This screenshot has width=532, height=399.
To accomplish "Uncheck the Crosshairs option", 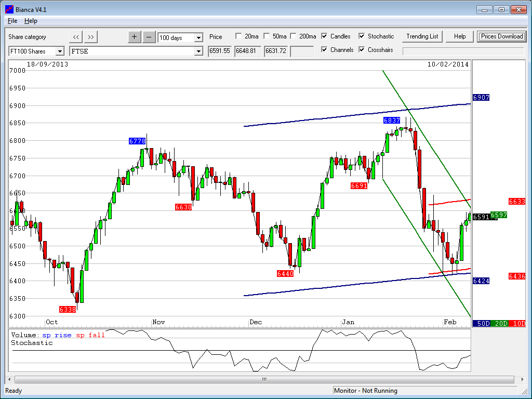I will pyautogui.click(x=362, y=50).
